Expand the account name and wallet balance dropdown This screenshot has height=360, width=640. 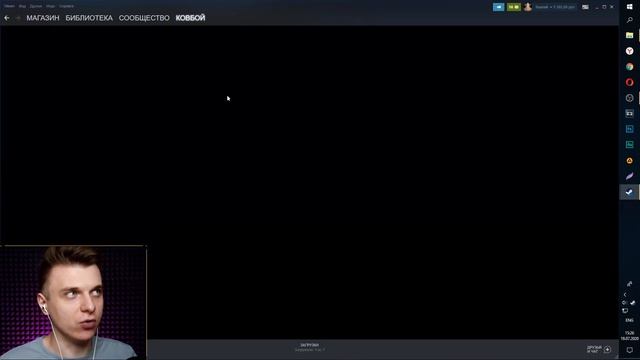pos(555,7)
